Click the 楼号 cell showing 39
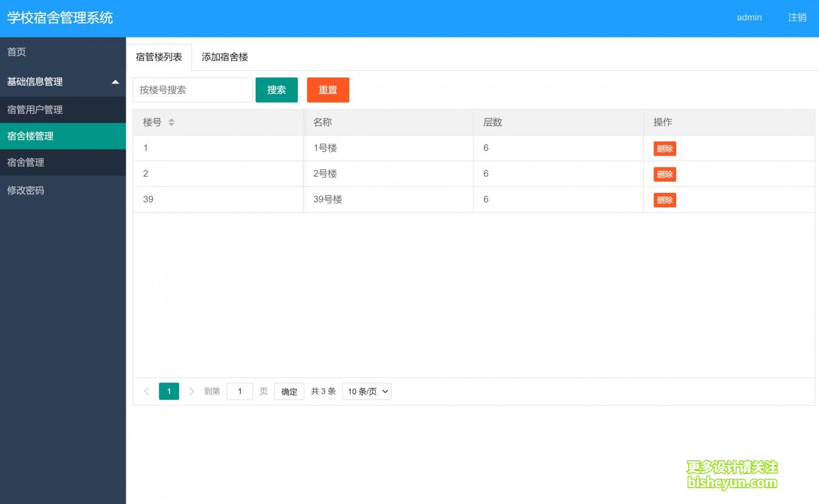The height and width of the screenshot is (504, 819). [x=218, y=200]
